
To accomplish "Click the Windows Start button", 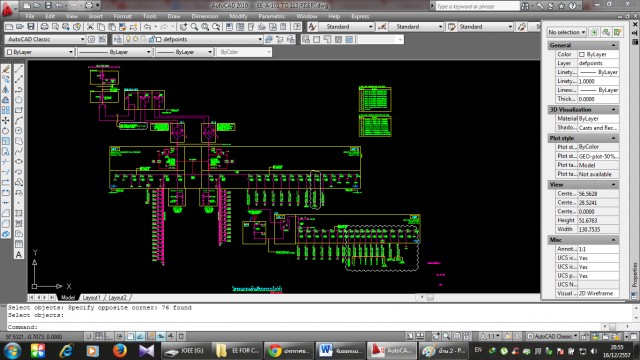I will [12, 351].
